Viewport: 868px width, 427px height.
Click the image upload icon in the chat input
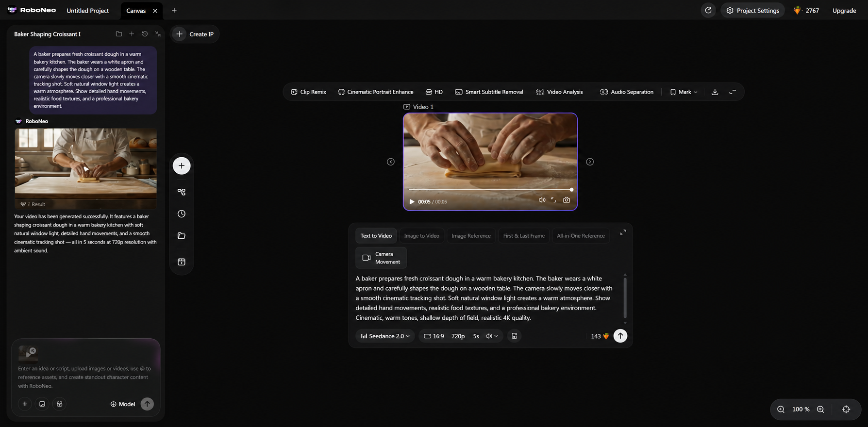coord(42,404)
